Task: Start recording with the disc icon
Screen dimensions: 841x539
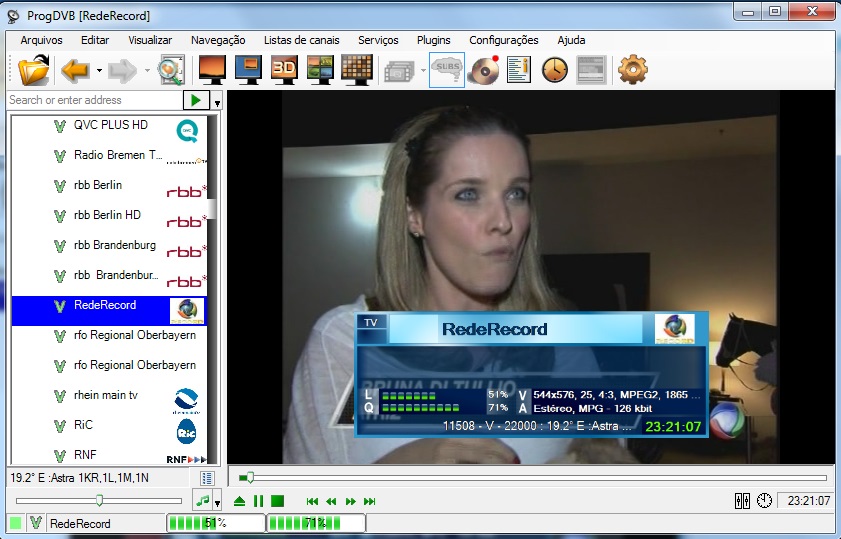Action: [x=483, y=70]
